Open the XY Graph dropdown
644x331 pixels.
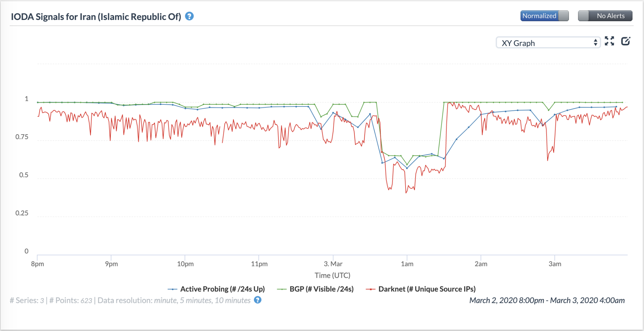(548, 43)
